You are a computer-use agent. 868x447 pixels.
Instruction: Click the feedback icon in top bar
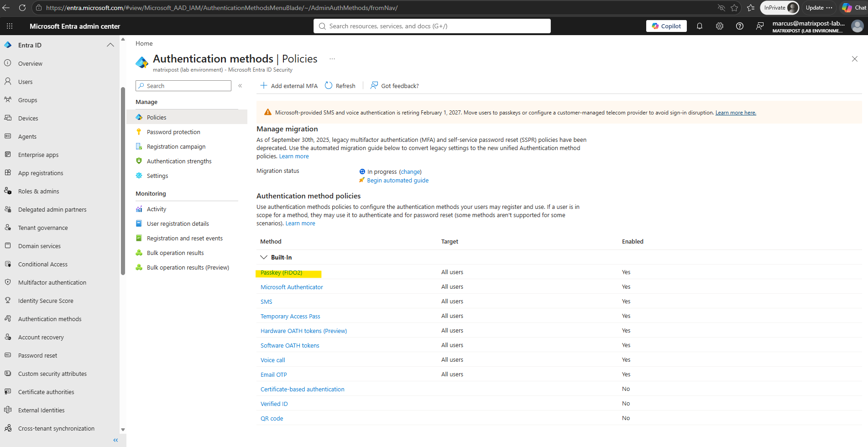(x=760, y=26)
